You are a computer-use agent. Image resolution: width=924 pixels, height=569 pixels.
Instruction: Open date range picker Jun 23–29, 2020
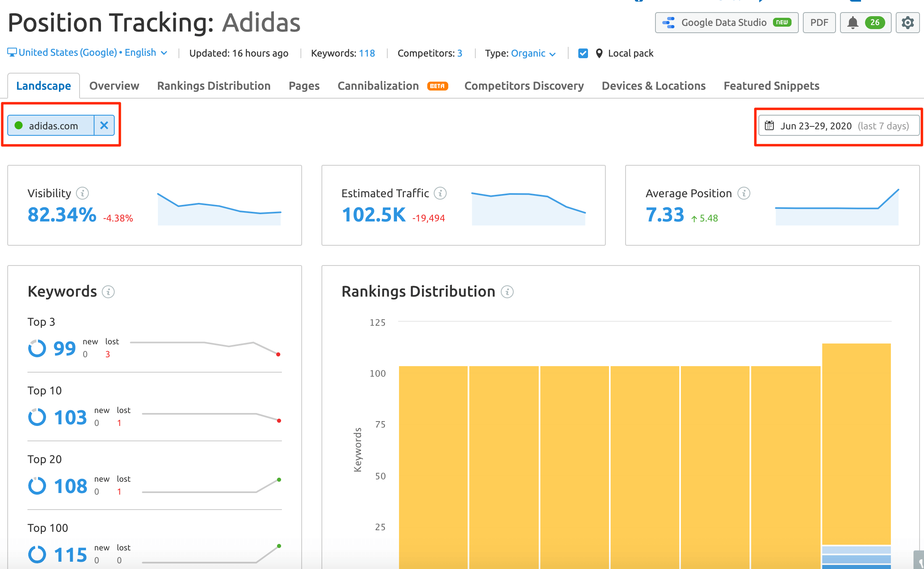click(839, 126)
